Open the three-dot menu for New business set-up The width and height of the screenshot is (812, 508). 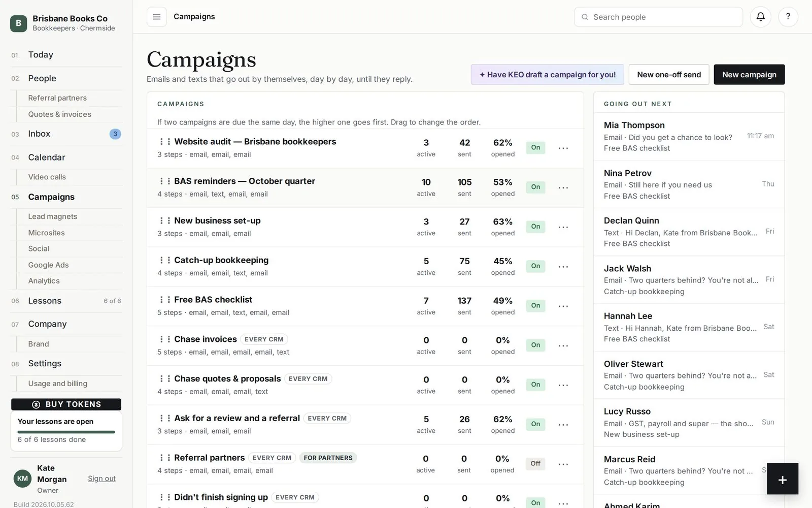pos(563,227)
